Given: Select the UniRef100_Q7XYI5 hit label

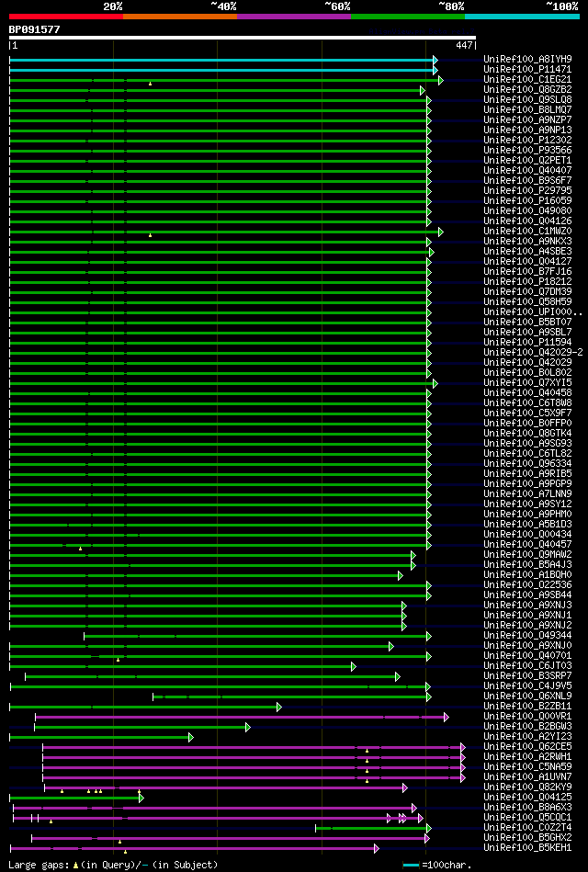Looking at the screenshot, I should (528, 383).
